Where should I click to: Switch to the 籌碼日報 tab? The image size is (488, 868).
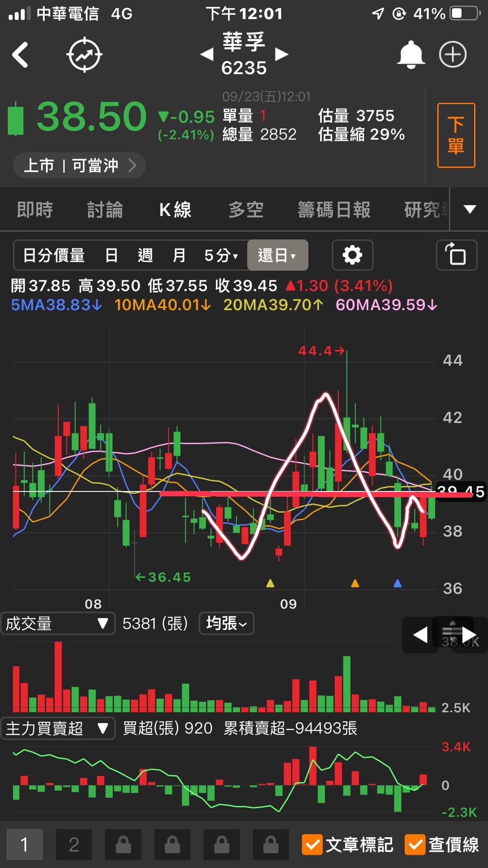pyautogui.click(x=334, y=210)
